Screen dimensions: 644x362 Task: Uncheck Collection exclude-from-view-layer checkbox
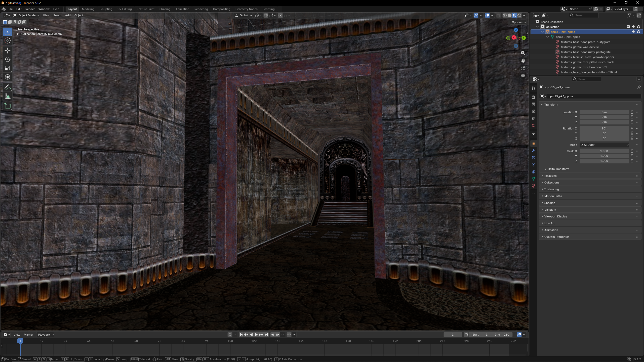[x=628, y=27]
